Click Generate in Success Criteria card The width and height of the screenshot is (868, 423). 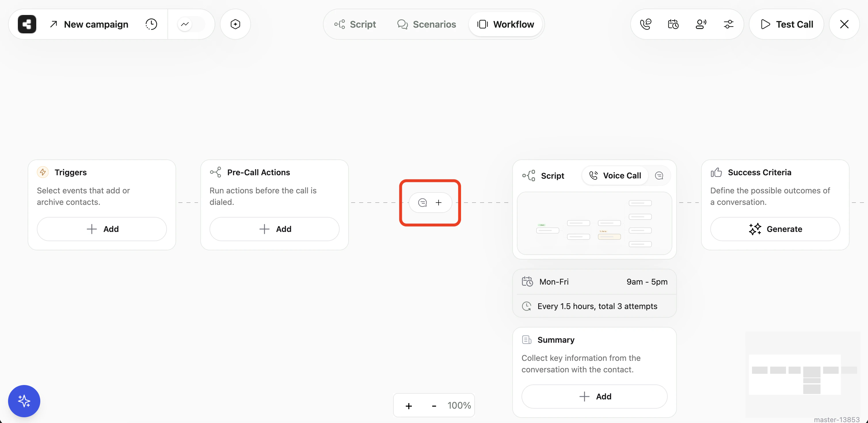(x=775, y=229)
